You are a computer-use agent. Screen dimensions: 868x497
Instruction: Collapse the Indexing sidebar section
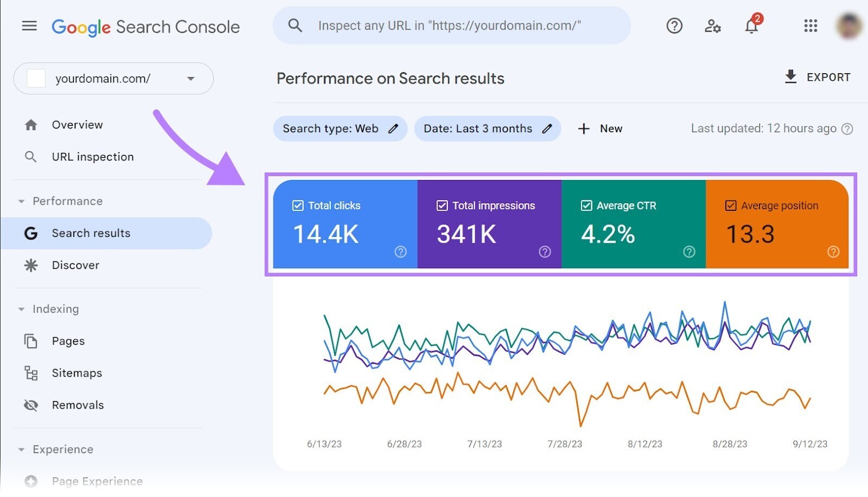coord(20,309)
